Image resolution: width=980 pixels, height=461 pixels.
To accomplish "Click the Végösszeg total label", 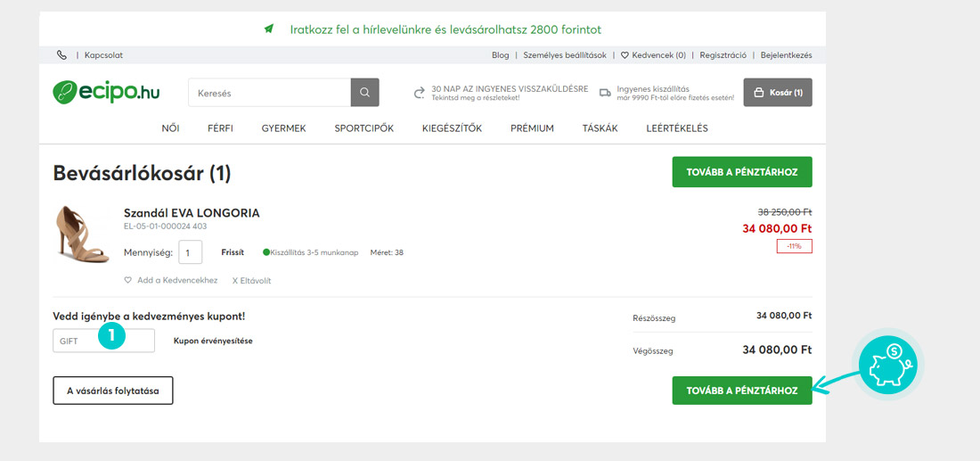I will [653, 351].
